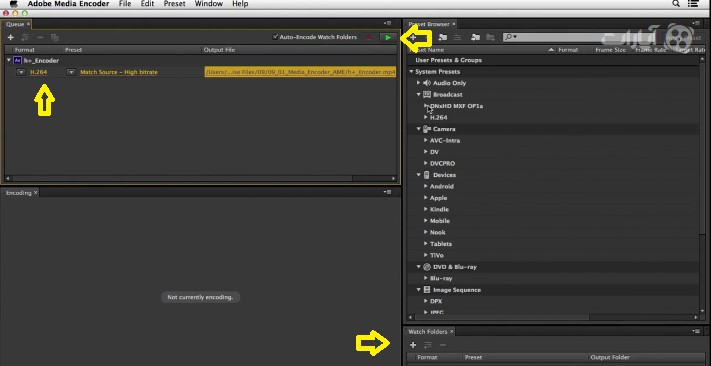This screenshot has height=366, width=711.
Task: Click the Camera category icon
Action: click(x=427, y=129)
